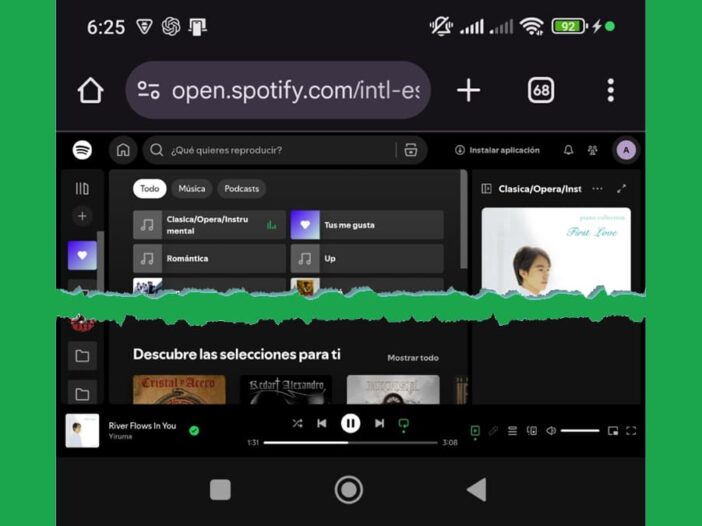Open the Cristal y Acero album card

click(x=179, y=390)
